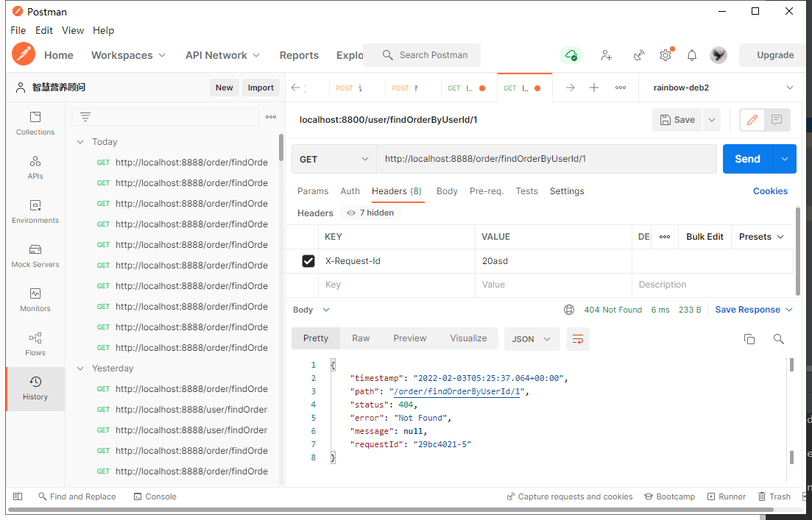Screen dimensions: 812x520
Task: Open the GET method dropdown
Action: click(x=333, y=159)
